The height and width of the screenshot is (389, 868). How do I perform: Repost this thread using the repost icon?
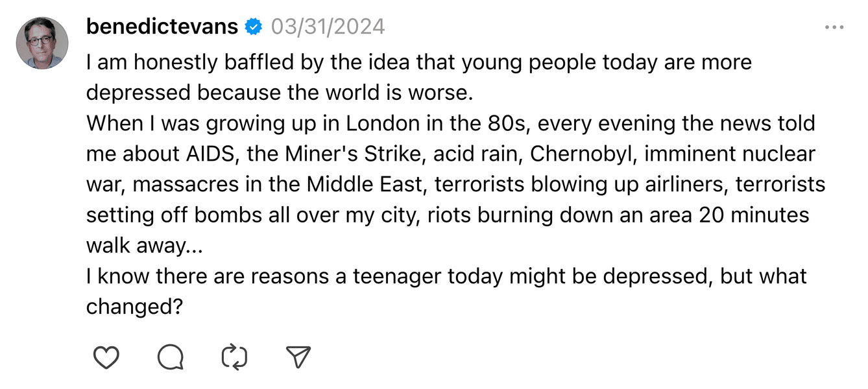pyautogui.click(x=234, y=357)
